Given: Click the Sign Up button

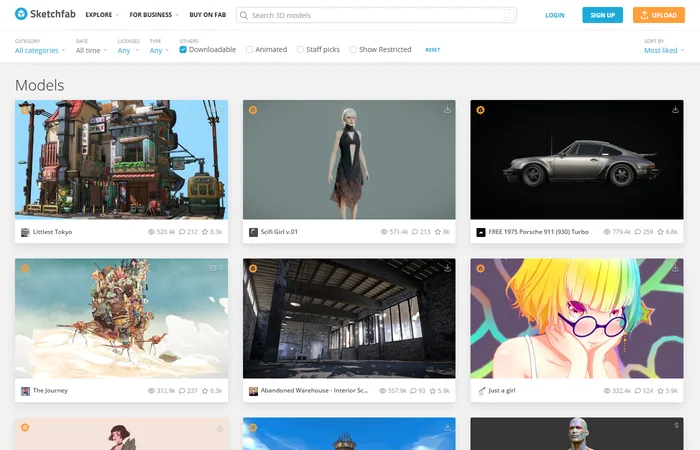Looking at the screenshot, I should [603, 15].
